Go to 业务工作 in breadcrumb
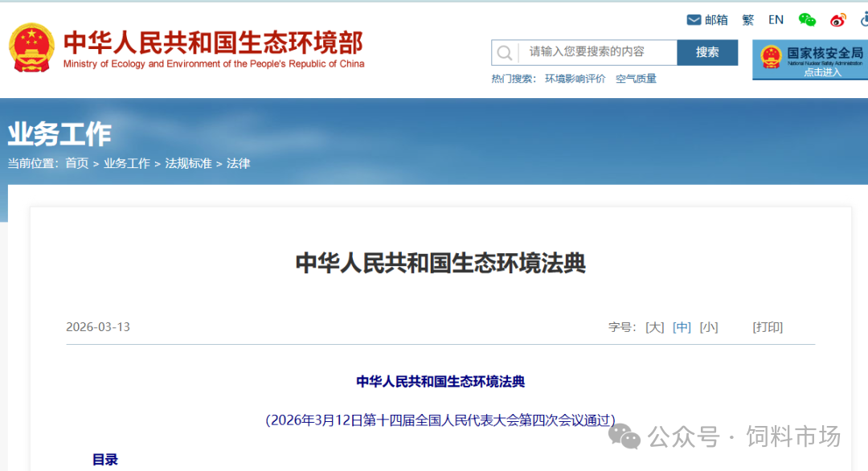 tap(127, 163)
